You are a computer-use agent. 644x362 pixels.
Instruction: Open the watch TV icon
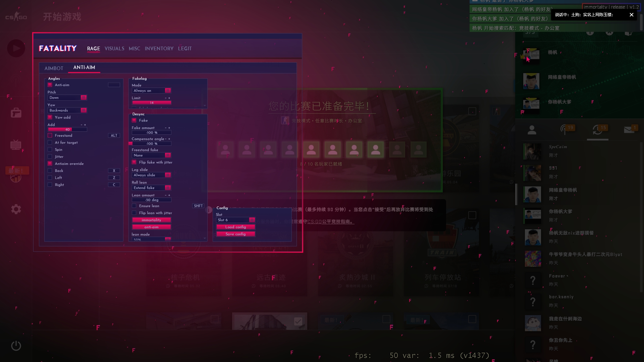pyautogui.click(x=16, y=145)
